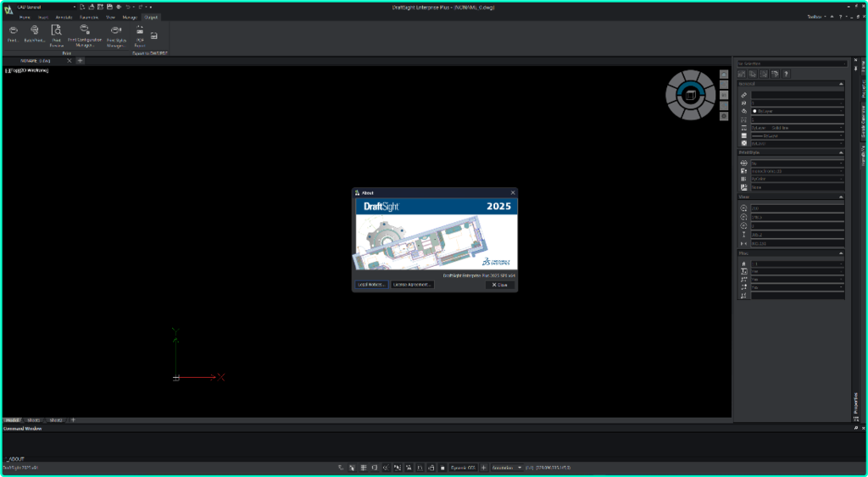Image resolution: width=868 pixels, height=477 pixels.
Task: Click License Agreement button in About dialog
Action: pos(413,285)
